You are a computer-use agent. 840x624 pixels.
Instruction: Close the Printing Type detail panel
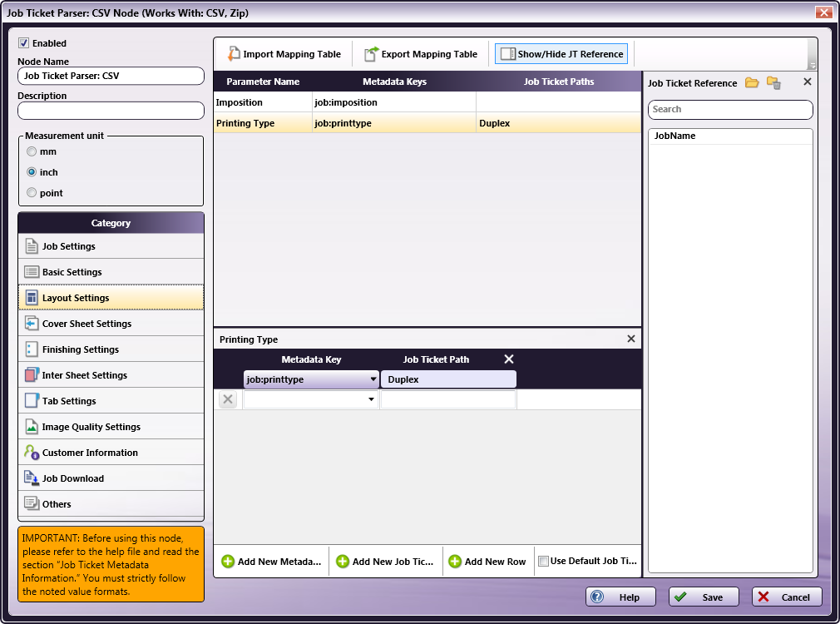point(631,339)
